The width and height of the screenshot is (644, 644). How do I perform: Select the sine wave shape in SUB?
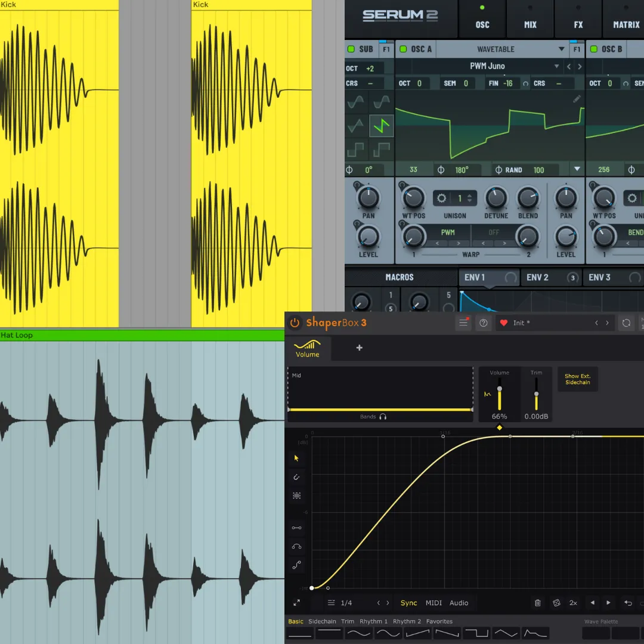(355, 101)
